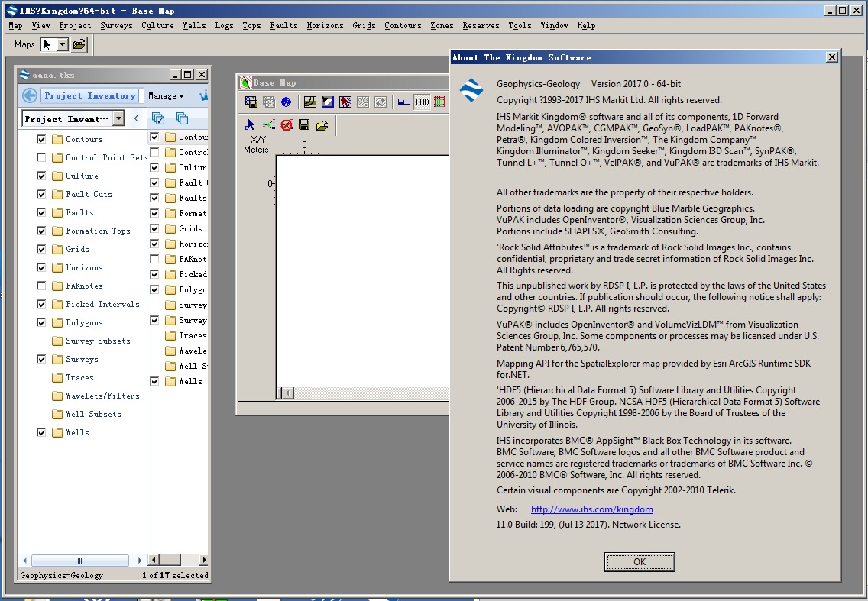Click the Project Inventory button
868x601 pixels.
point(89,95)
